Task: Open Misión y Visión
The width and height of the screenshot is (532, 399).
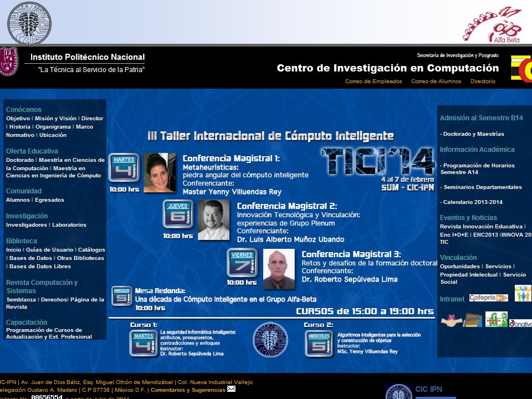Action: point(55,119)
